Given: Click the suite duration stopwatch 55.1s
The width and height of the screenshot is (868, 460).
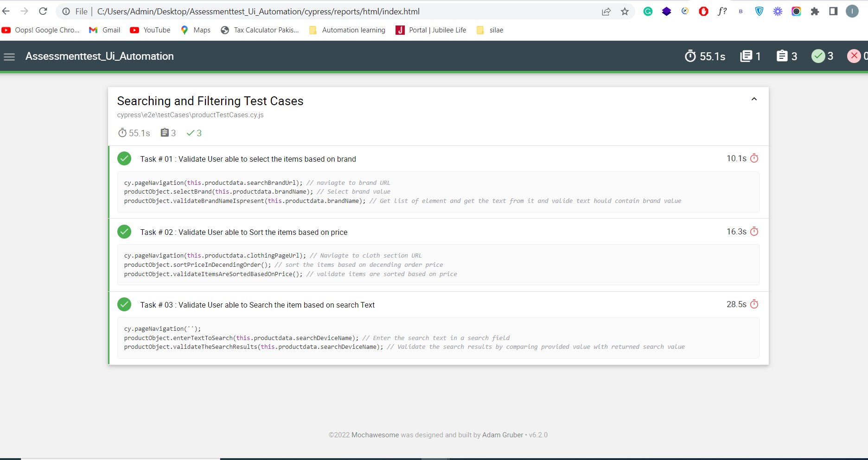Looking at the screenshot, I should [134, 133].
